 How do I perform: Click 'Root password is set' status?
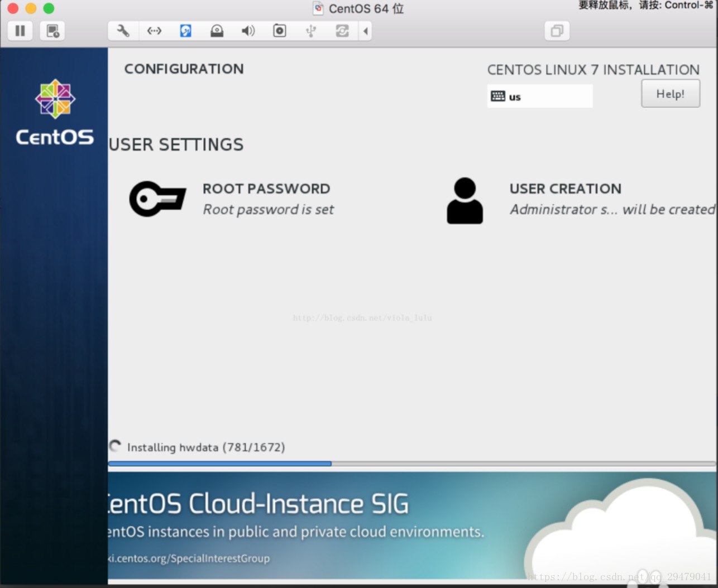point(268,210)
